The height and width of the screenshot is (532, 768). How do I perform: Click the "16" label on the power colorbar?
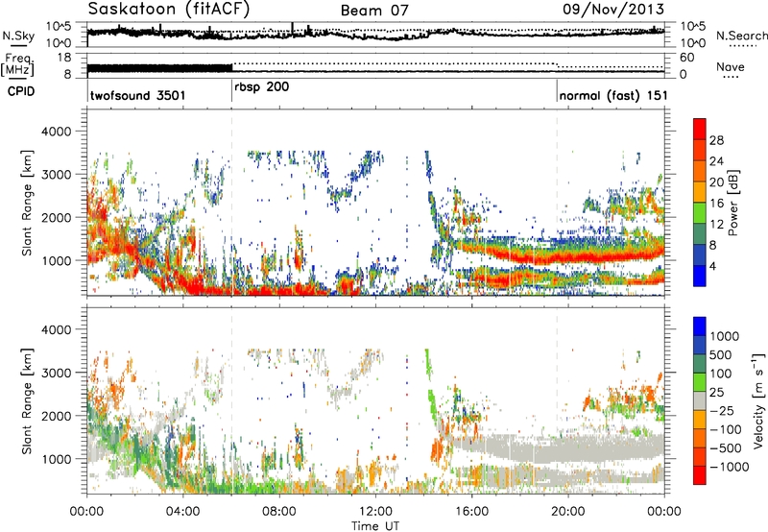[x=716, y=204]
